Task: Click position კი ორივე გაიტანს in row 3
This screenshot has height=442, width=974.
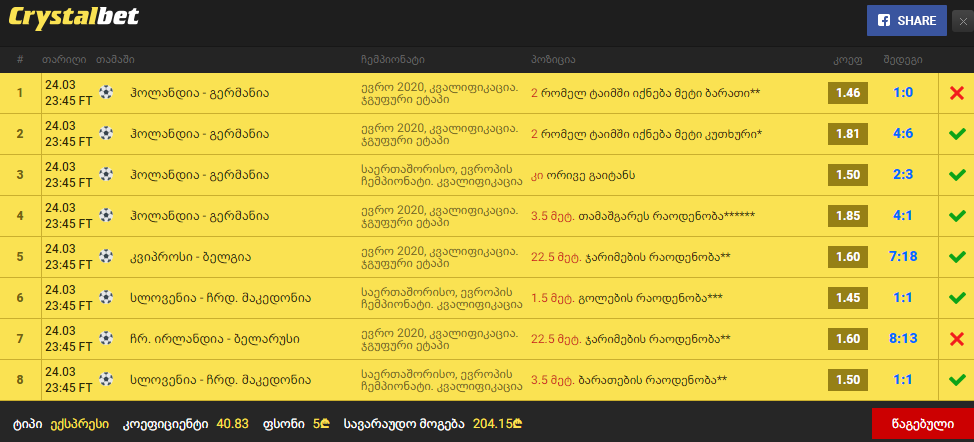Action: click(x=583, y=175)
